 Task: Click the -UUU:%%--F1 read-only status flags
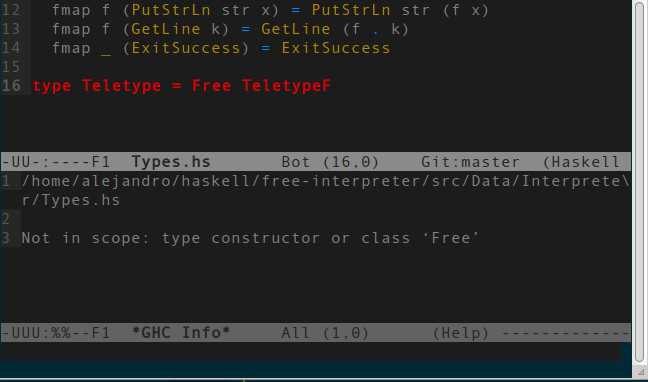(x=56, y=332)
